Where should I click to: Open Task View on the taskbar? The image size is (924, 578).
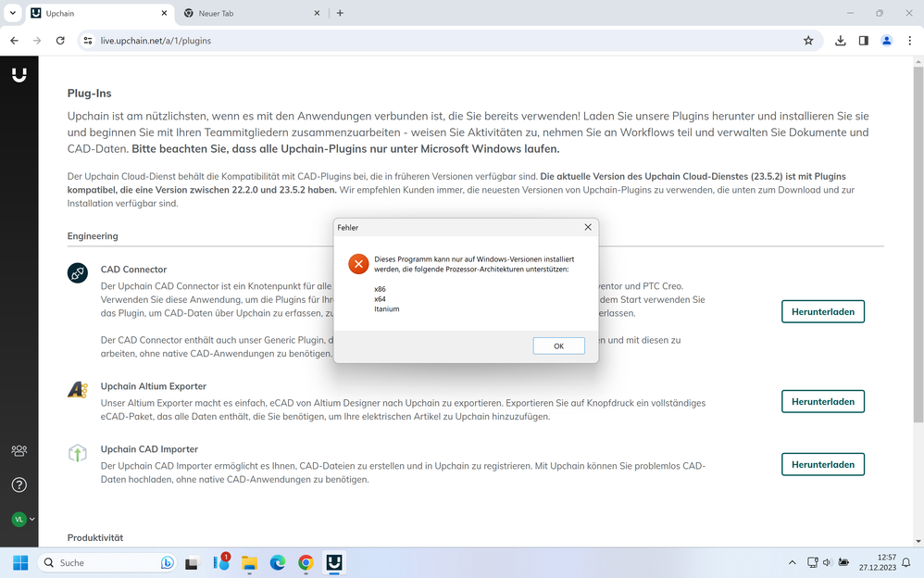coord(192,563)
